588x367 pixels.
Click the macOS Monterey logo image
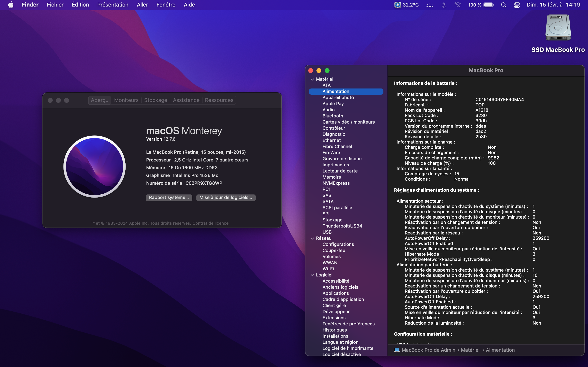point(95,167)
